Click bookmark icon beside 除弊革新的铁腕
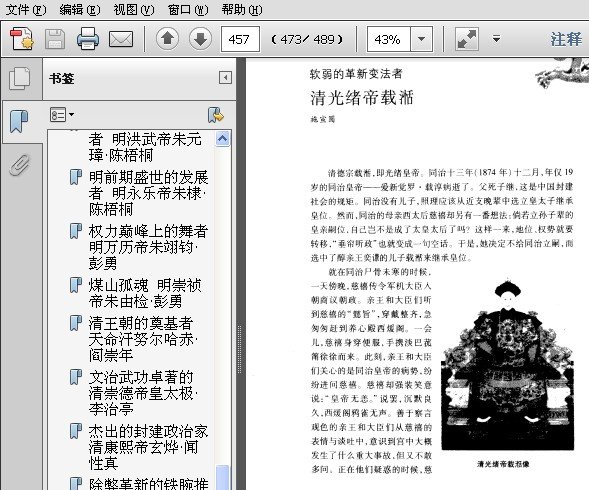589x490 pixels. [x=76, y=484]
